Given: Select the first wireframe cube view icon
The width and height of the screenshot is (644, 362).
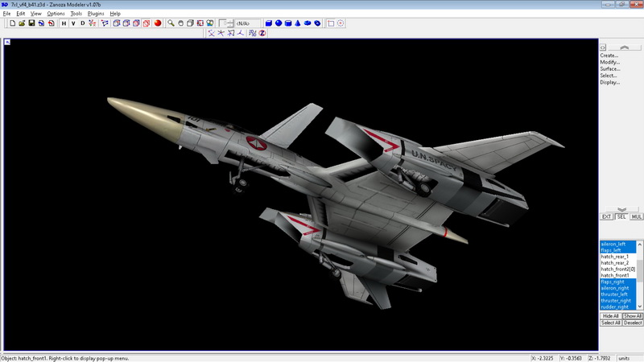Looking at the screenshot, I should tap(117, 23).
